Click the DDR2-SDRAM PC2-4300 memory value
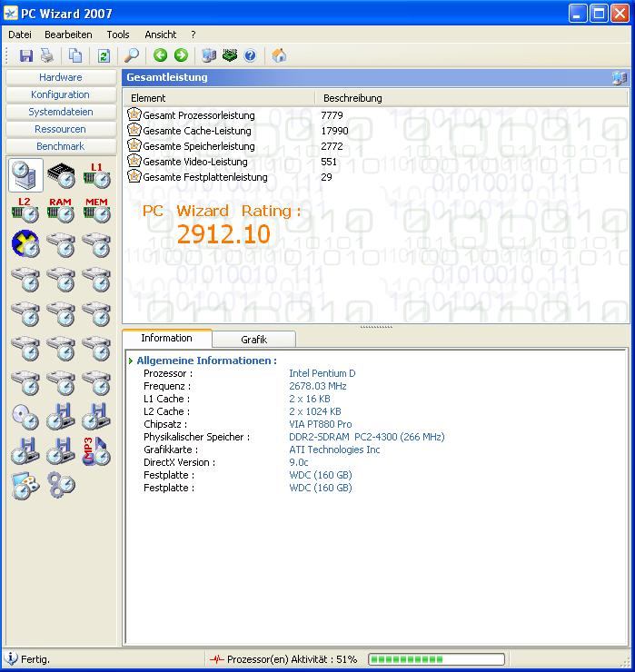This screenshot has width=635, height=672. point(367,437)
